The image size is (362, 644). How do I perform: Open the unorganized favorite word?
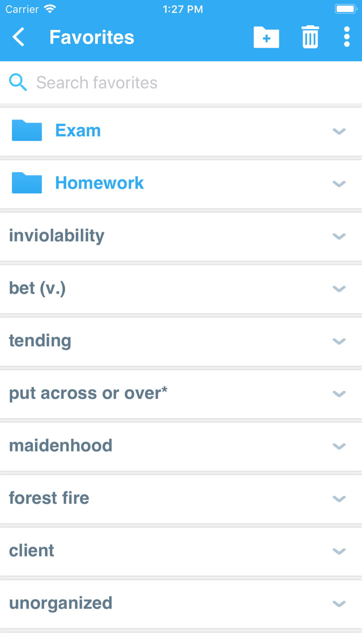pos(61,603)
